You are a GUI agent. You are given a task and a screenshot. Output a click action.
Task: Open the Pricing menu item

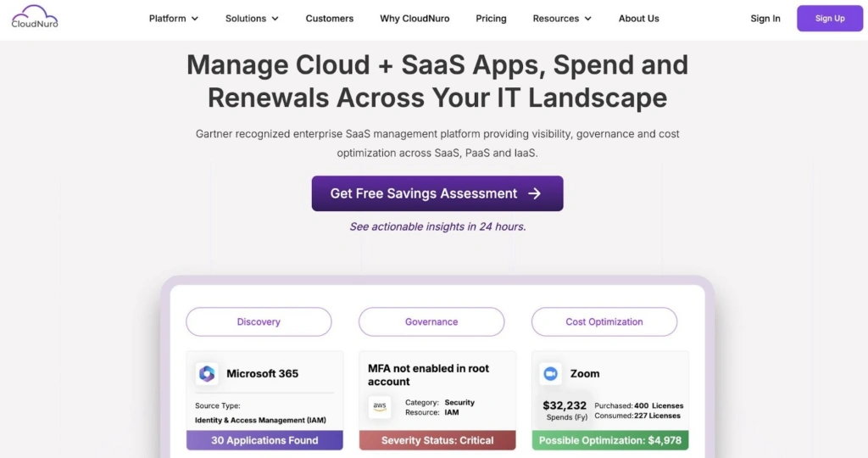coord(491,19)
